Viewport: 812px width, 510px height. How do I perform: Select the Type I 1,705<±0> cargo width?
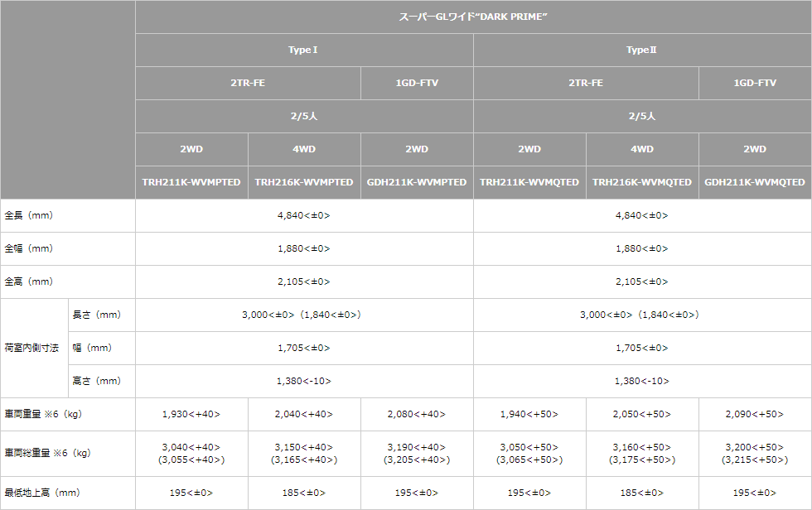pos(304,348)
